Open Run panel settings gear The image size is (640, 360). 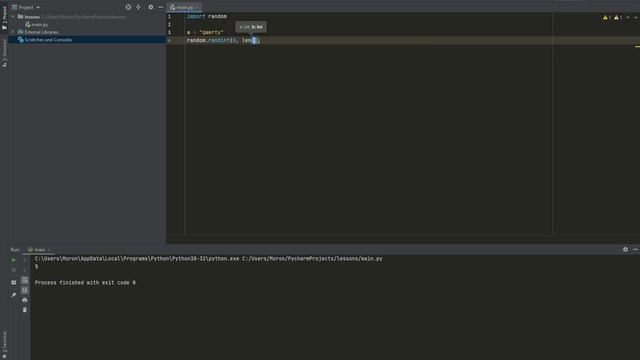pos(625,249)
